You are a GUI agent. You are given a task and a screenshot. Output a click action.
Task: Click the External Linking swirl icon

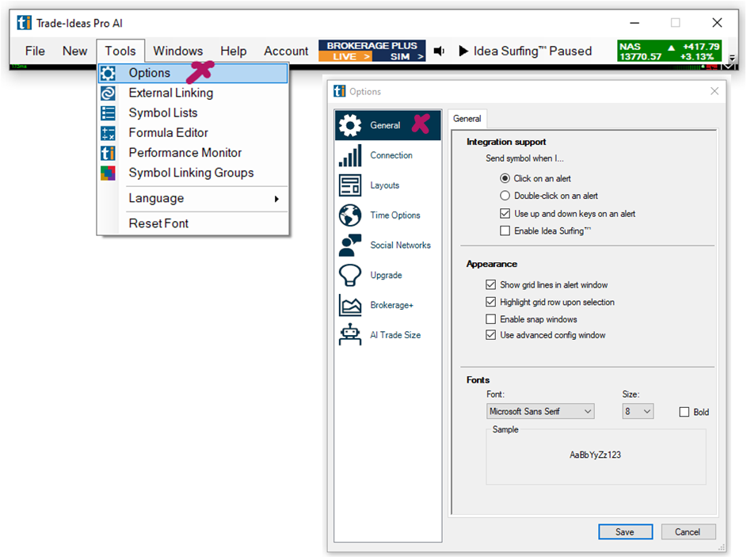tap(109, 93)
